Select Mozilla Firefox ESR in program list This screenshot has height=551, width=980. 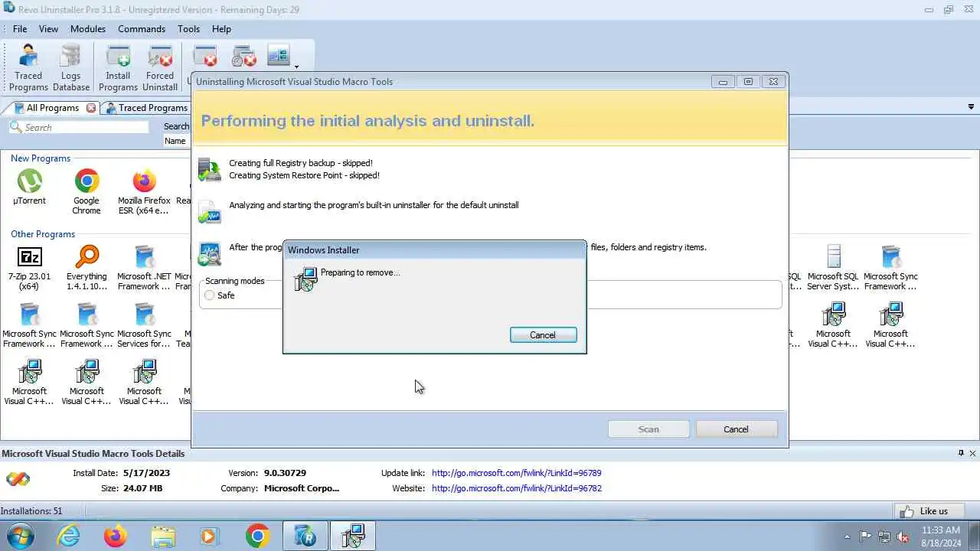click(x=143, y=192)
